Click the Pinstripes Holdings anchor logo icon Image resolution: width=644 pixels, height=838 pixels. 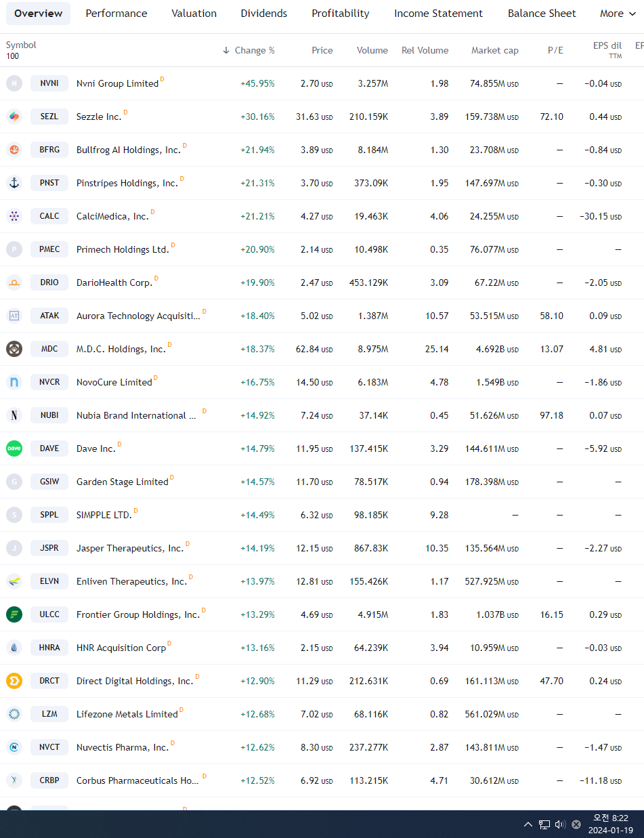[x=14, y=183]
